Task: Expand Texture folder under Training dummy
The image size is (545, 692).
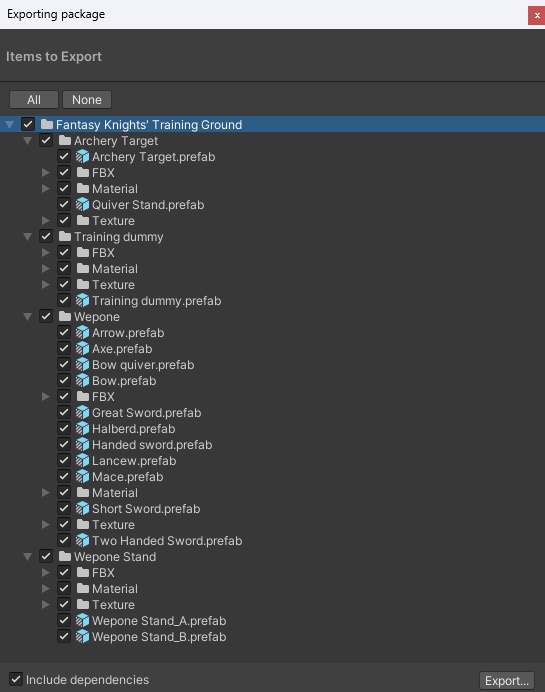Action: [x=45, y=285]
